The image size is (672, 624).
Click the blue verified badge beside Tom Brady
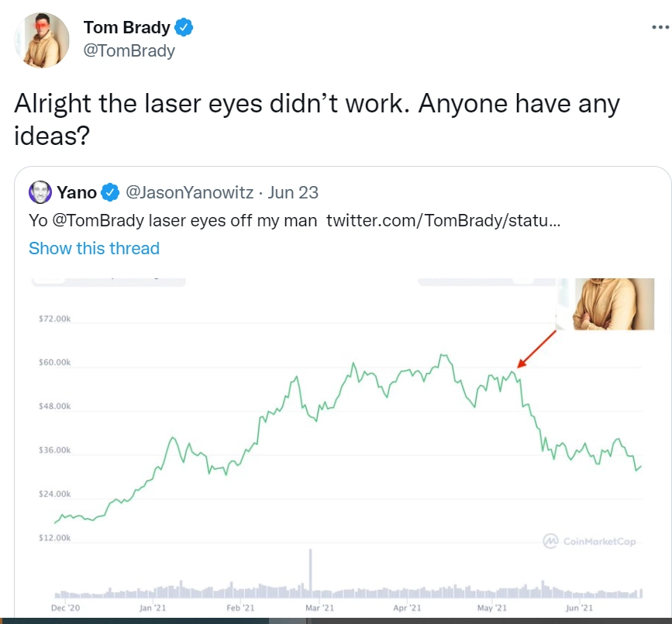click(184, 29)
